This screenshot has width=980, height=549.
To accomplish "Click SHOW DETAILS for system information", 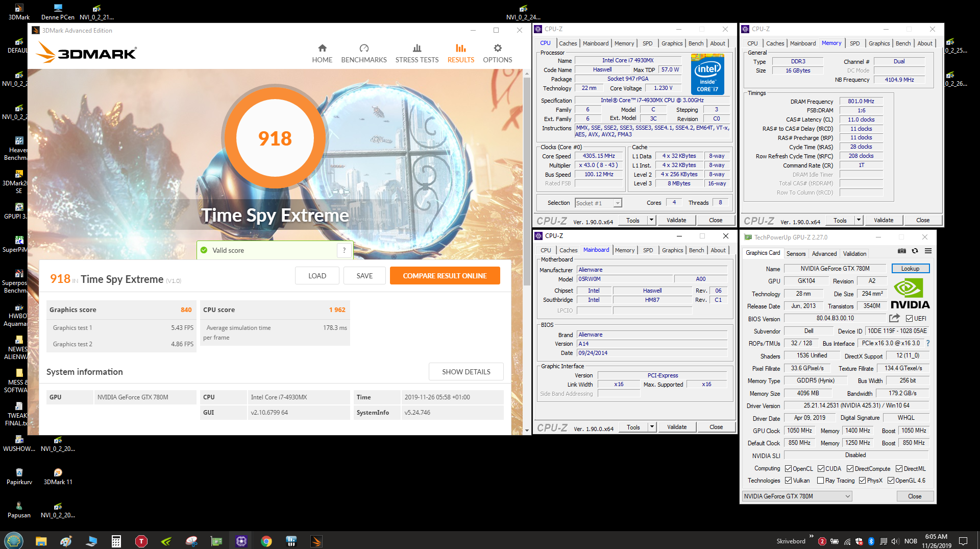I will (x=466, y=372).
